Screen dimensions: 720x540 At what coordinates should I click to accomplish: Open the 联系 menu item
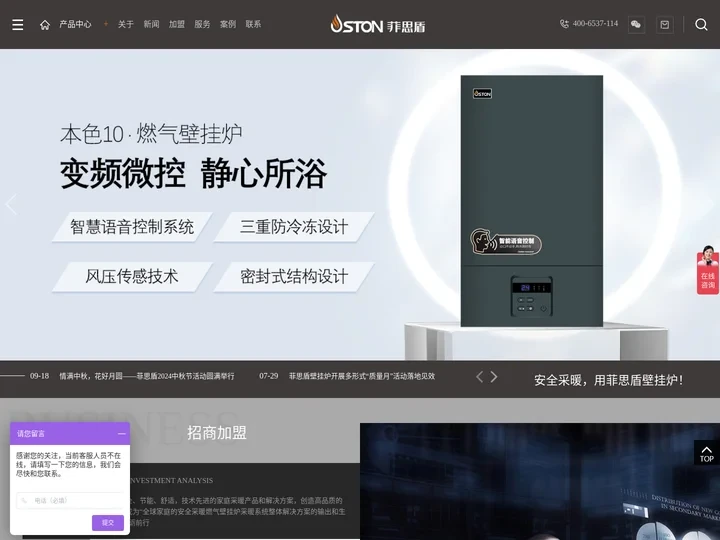(x=253, y=24)
